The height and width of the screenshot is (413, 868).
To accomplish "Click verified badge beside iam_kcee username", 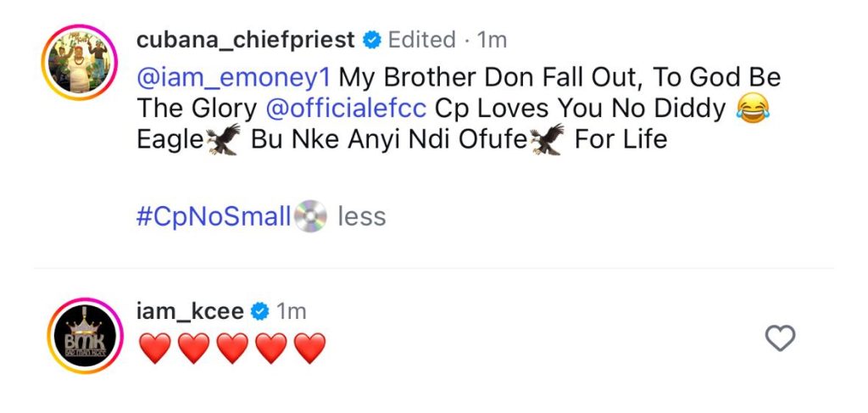I will pyautogui.click(x=260, y=312).
